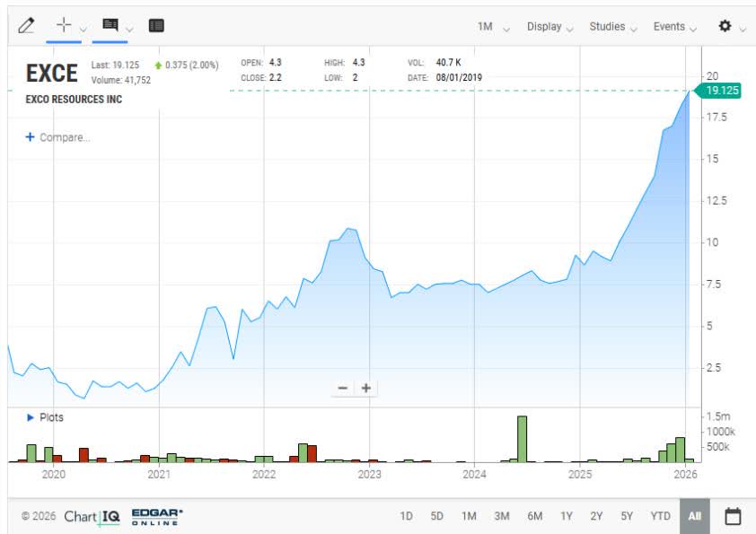Click the Volume: 41,752 text
The height and width of the screenshot is (534, 756).
click(x=121, y=80)
